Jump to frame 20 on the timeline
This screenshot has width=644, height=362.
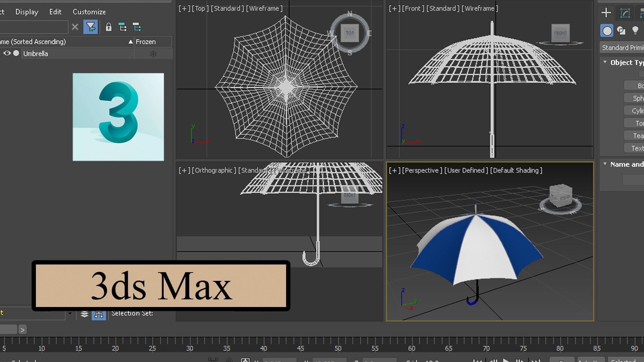(x=115, y=349)
